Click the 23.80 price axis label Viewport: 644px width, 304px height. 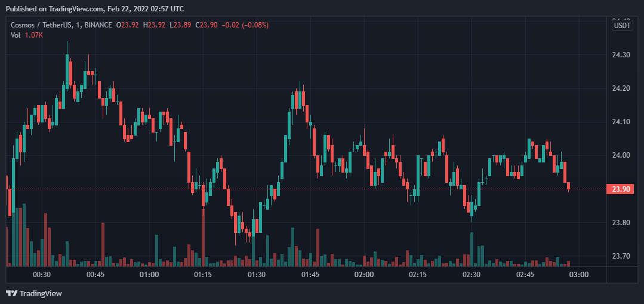621,223
